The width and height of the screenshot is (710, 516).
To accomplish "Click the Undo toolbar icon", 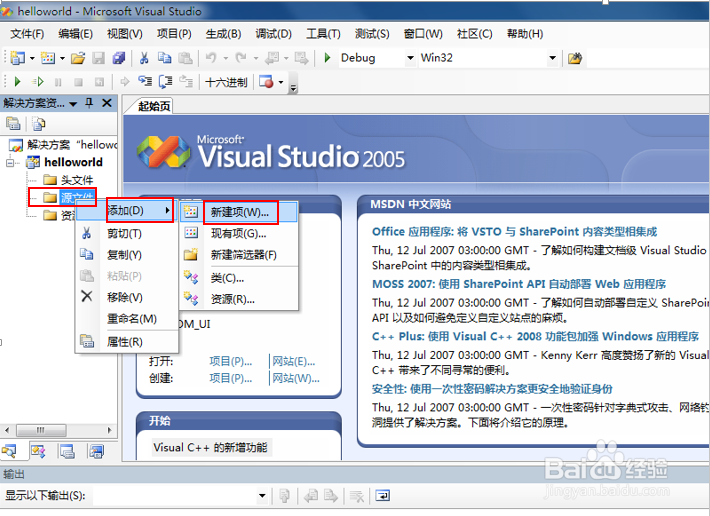I will pyautogui.click(x=211, y=58).
